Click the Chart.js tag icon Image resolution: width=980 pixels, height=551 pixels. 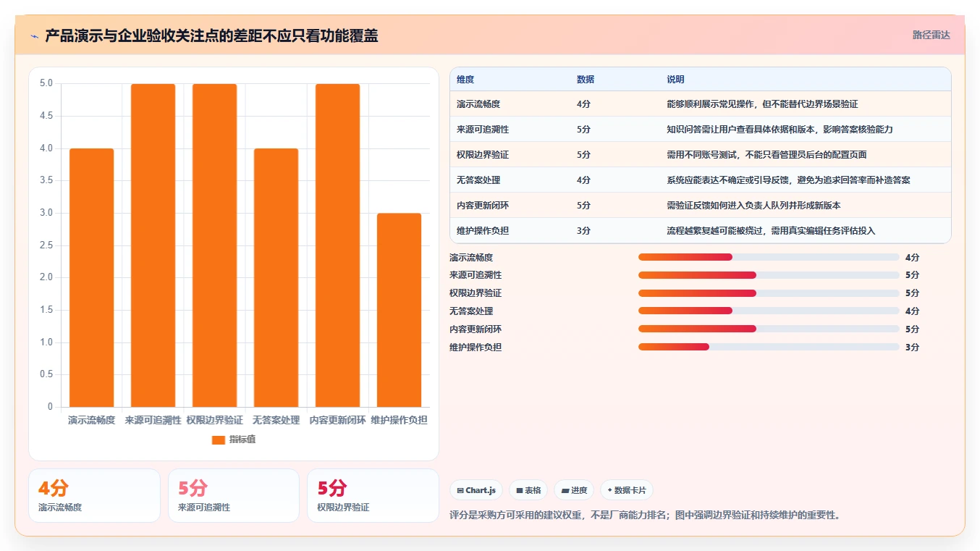[460, 490]
